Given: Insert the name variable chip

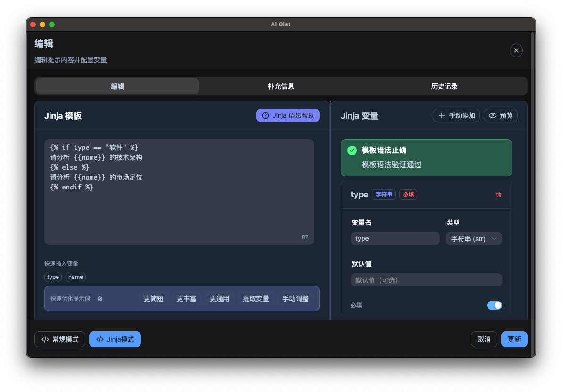Looking at the screenshot, I should click(x=75, y=277).
